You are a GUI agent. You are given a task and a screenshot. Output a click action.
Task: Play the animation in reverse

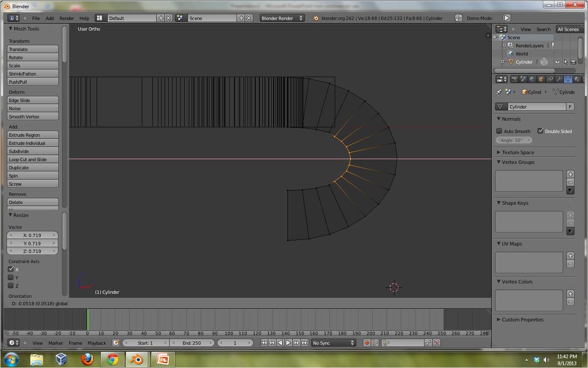[x=280, y=343]
